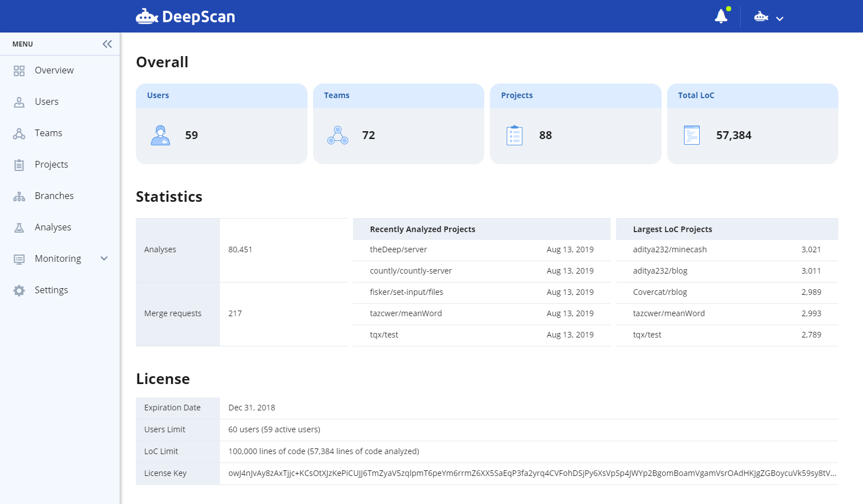Viewport: 863px width, 504px height.
Task: Click the truncated License Key string
Action: click(532, 473)
